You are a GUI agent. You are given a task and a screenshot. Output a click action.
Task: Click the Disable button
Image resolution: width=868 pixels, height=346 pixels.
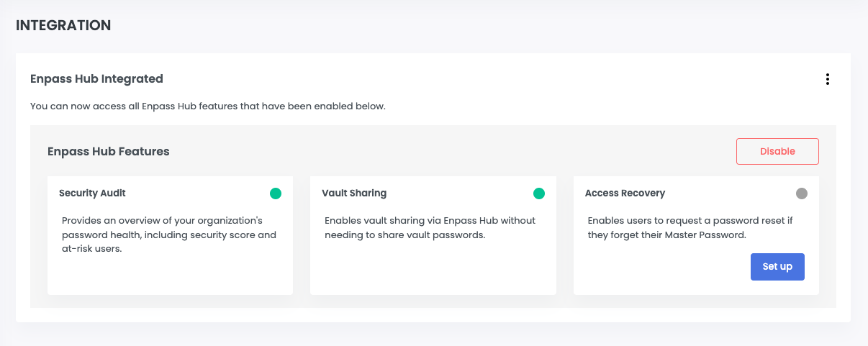777,152
